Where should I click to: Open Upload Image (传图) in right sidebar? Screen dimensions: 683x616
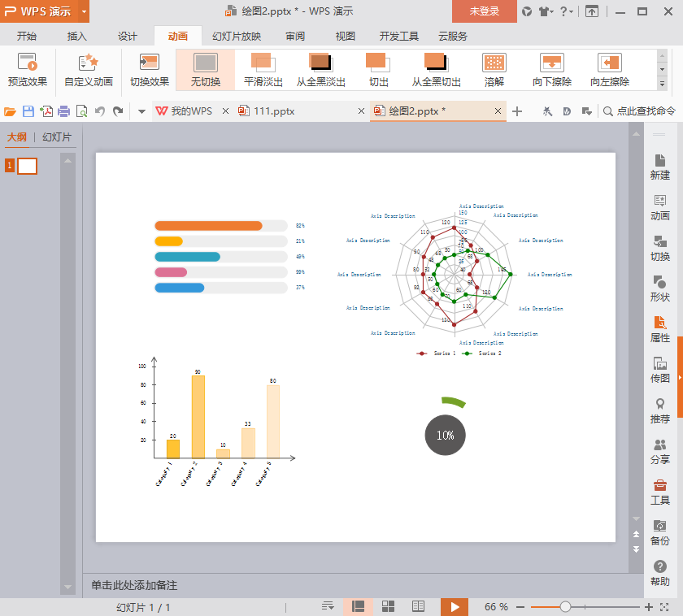(x=660, y=370)
